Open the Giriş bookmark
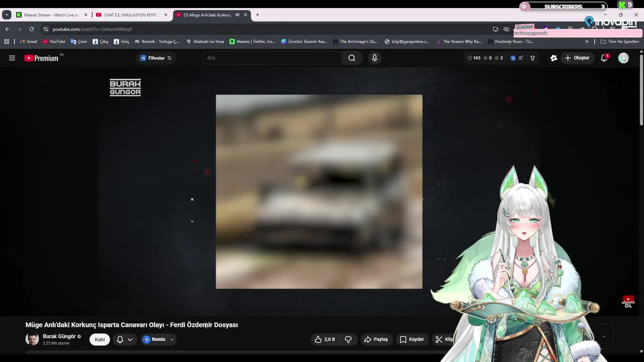 tap(121, 42)
